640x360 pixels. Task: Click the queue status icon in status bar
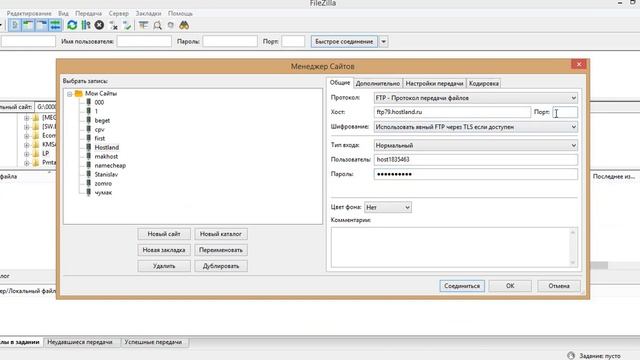coord(571,356)
